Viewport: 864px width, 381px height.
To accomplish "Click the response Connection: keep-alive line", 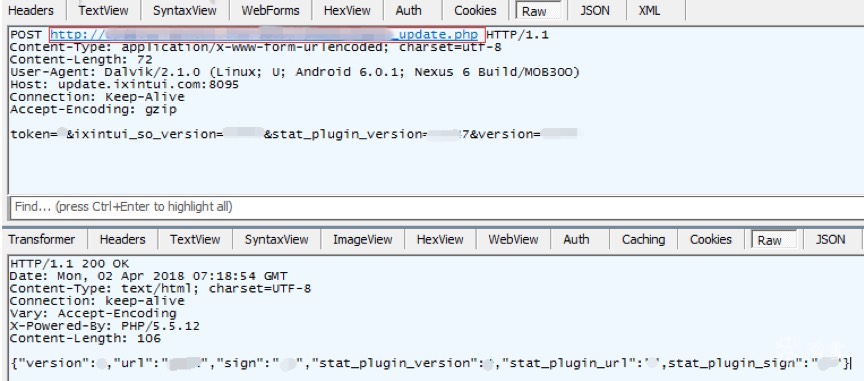I will pyautogui.click(x=98, y=301).
